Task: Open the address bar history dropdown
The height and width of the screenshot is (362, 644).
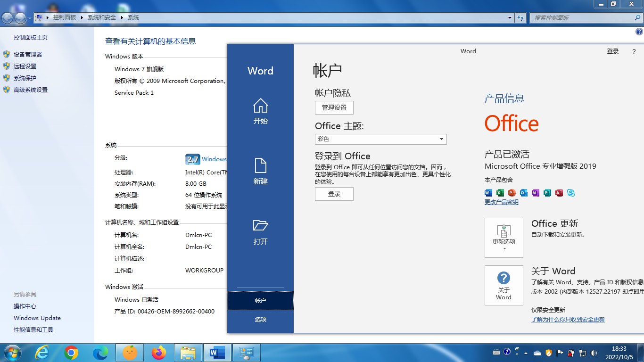Action: point(510,17)
